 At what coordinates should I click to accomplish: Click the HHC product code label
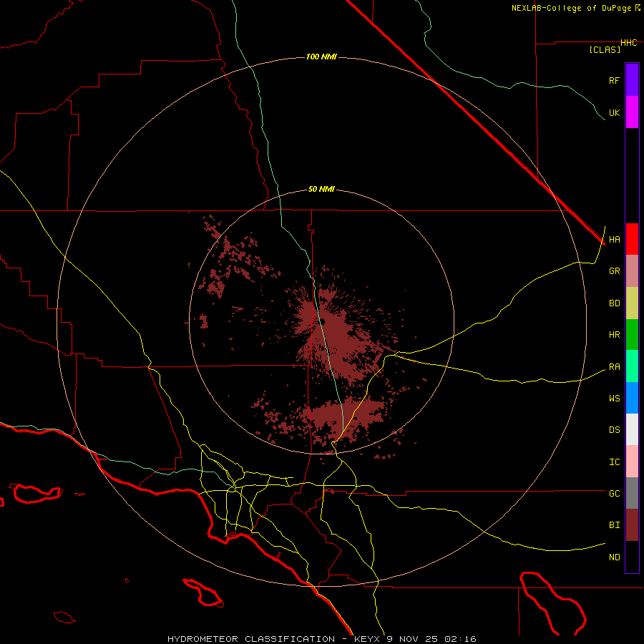tap(629, 43)
